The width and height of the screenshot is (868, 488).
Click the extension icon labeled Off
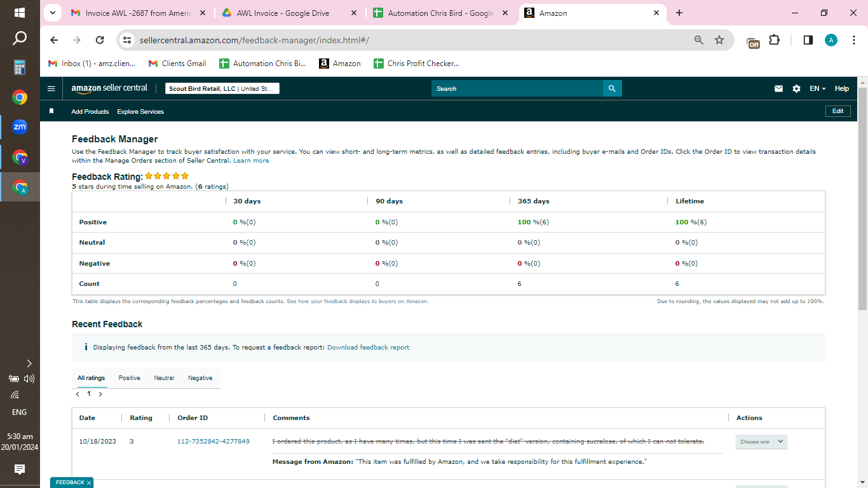tap(753, 41)
